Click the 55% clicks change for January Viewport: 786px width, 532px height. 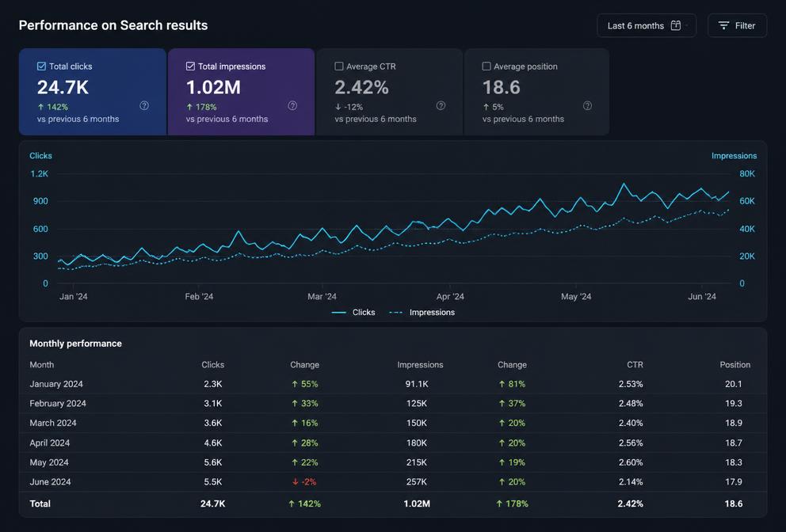click(x=305, y=384)
